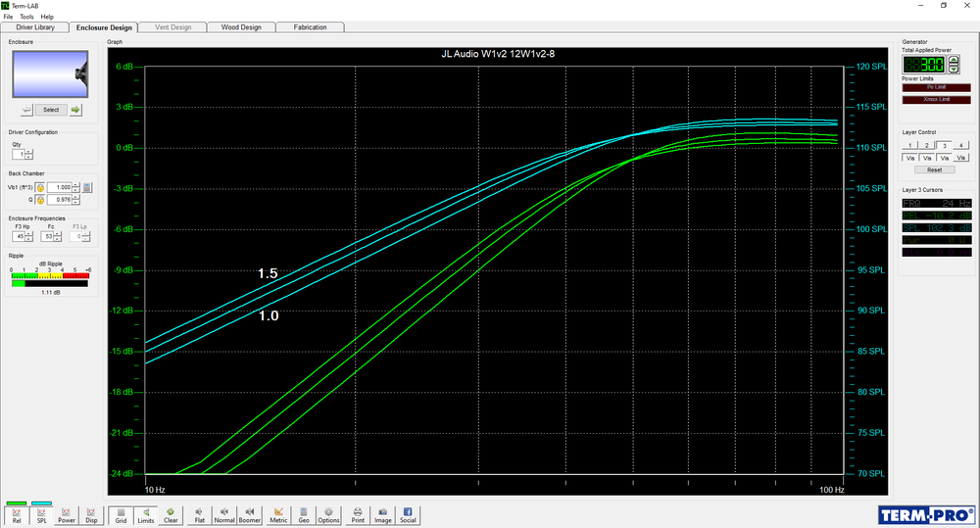Increase F3 Hp with stepper up
The height and width of the screenshot is (528, 980).
click(28, 234)
